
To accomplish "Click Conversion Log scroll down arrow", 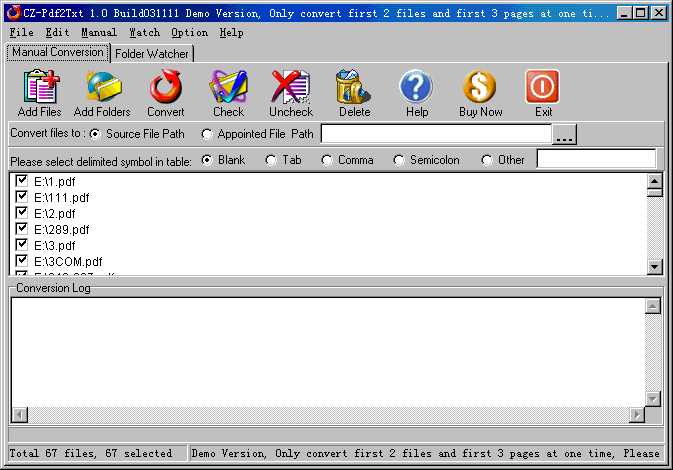I will [x=652, y=399].
